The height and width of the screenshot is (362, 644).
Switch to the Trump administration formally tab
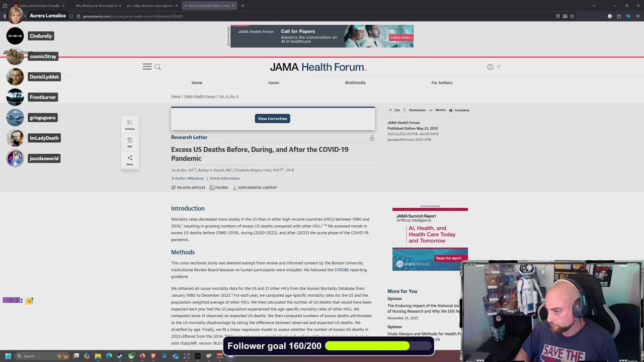(39, 6)
